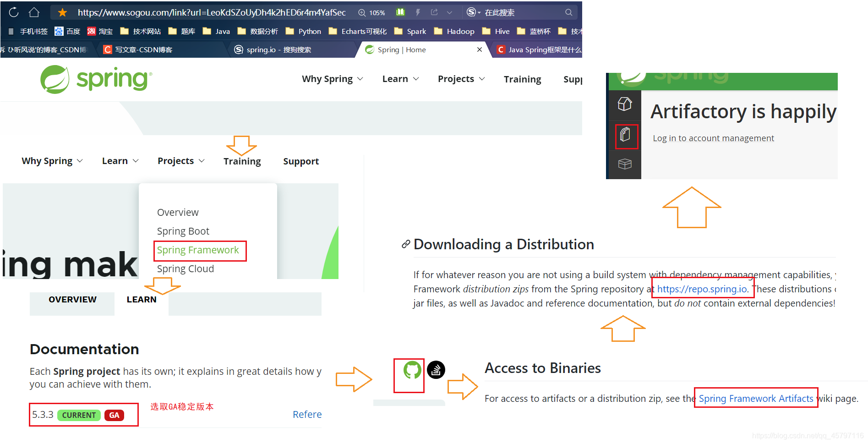
Task: Reload the page with the refresh icon
Action: tap(14, 12)
